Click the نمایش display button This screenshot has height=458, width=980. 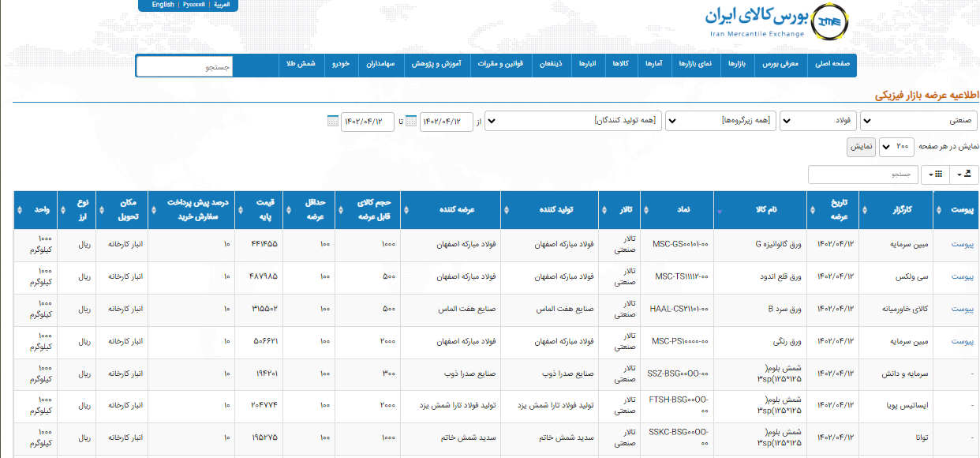tap(861, 147)
